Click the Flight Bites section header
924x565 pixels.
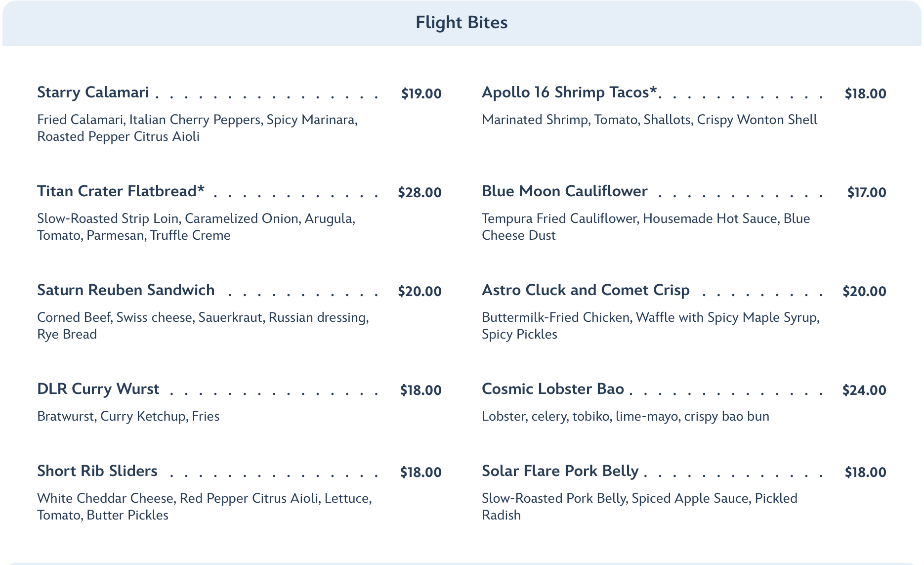(x=462, y=23)
